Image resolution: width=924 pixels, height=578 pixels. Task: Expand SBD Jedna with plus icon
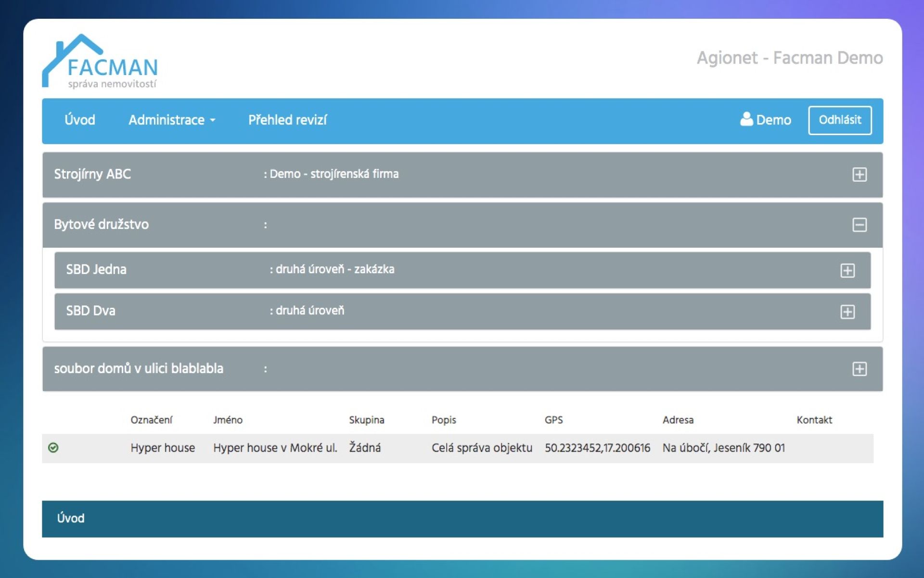coord(847,270)
